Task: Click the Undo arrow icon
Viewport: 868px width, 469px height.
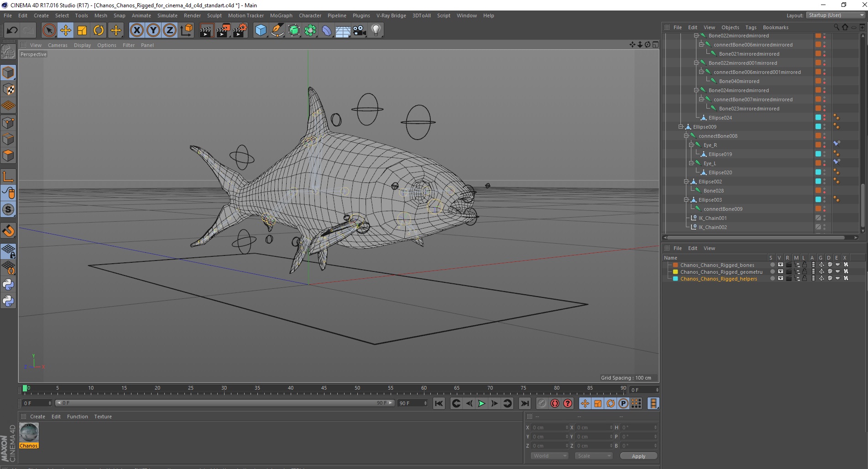Action: 12,31
